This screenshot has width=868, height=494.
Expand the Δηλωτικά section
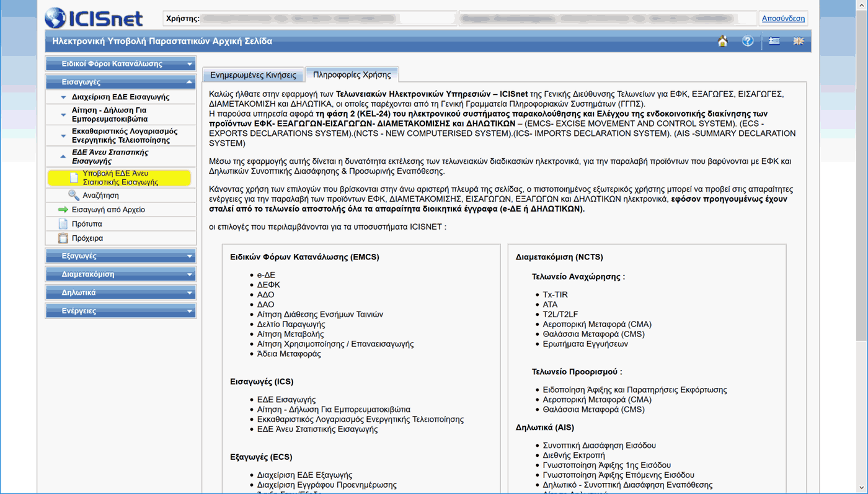tap(121, 292)
